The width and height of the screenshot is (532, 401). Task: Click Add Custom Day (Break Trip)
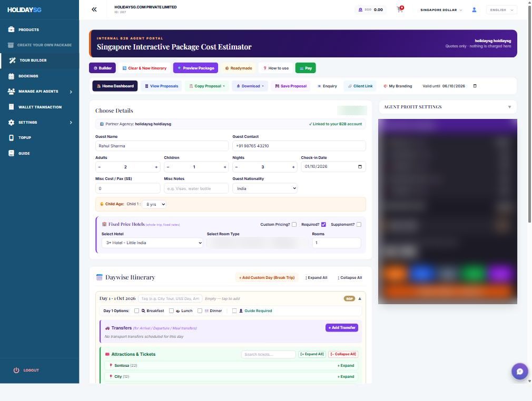point(267,278)
